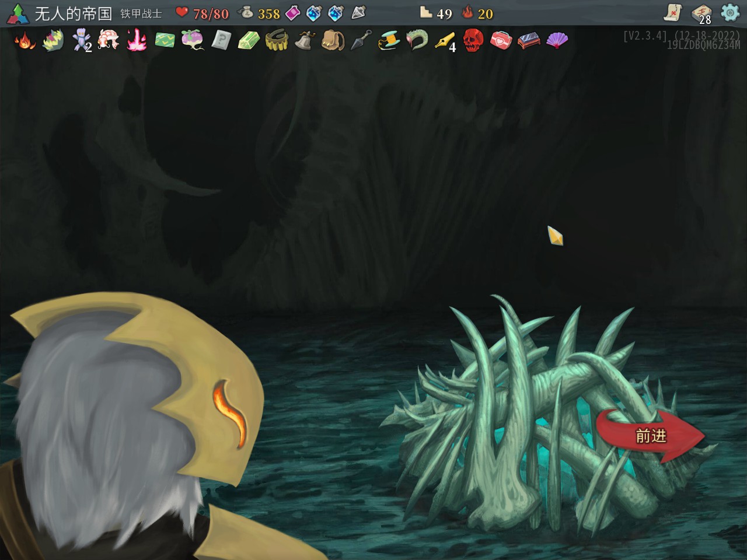The height and width of the screenshot is (560, 747).
Task: Click the Burning Blood flame relic
Action: click(25, 40)
